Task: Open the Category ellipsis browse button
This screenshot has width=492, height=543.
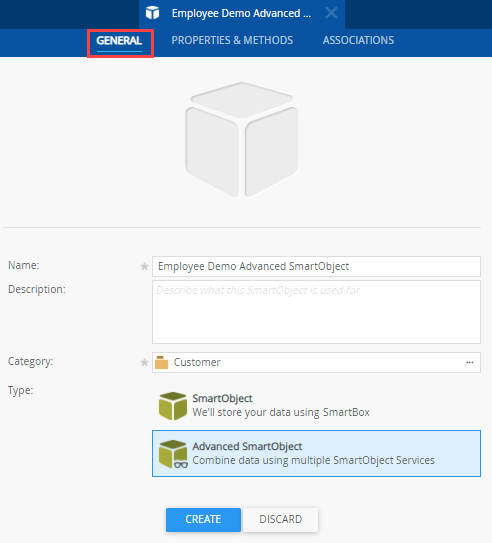Action: click(x=469, y=362)
